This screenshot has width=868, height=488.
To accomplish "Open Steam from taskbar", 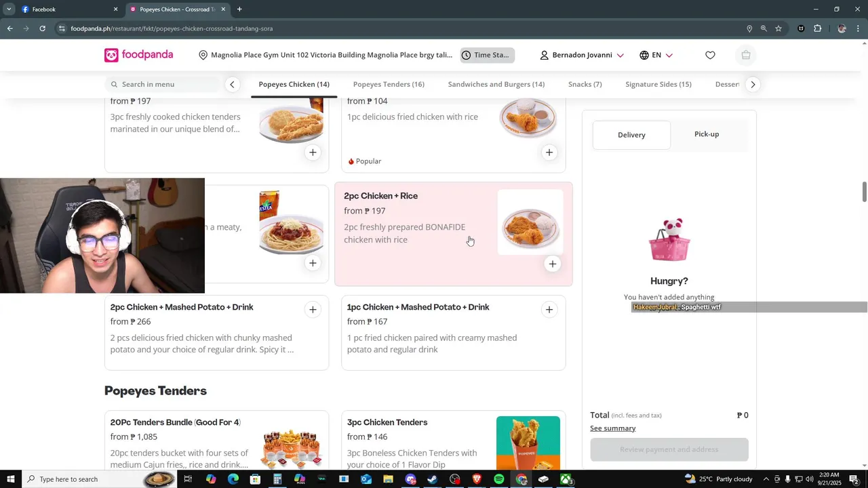I will [x=433, y=479].
